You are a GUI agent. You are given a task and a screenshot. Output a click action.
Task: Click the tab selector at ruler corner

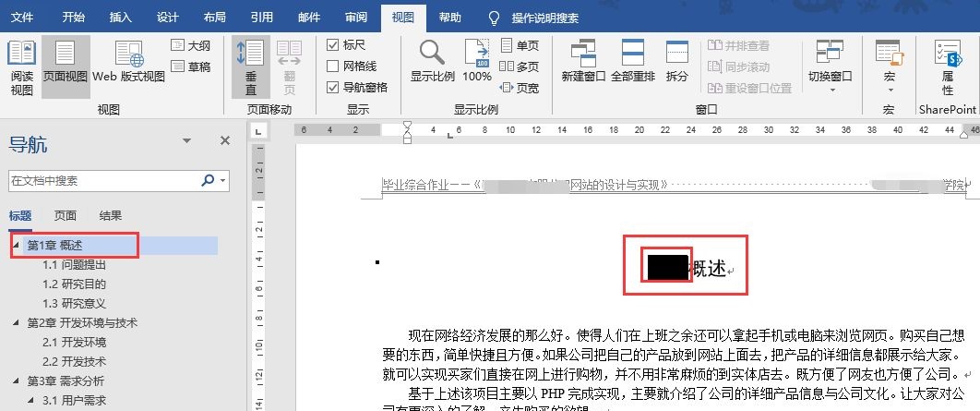pos(257,130)
